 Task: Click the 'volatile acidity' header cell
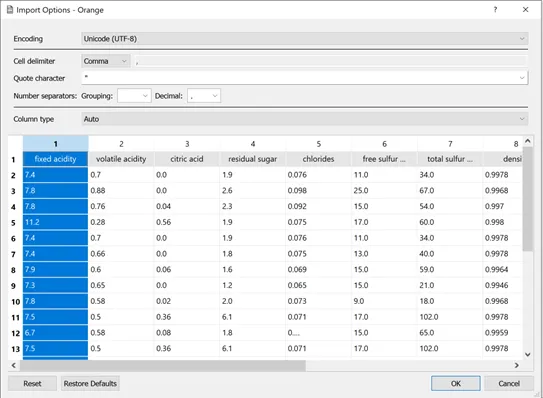[121, 159]
